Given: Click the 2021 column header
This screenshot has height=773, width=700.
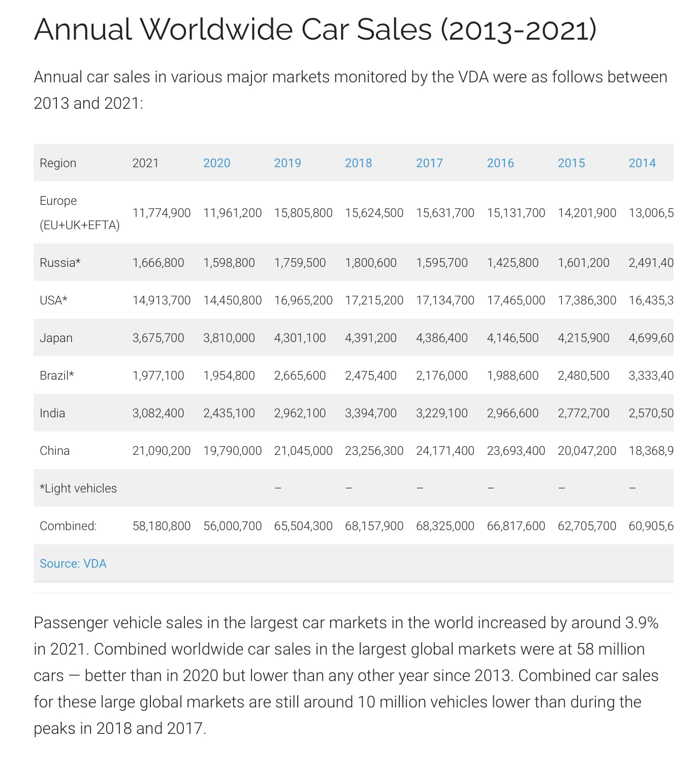Looking at the screenshot, I should coord(145,163).
